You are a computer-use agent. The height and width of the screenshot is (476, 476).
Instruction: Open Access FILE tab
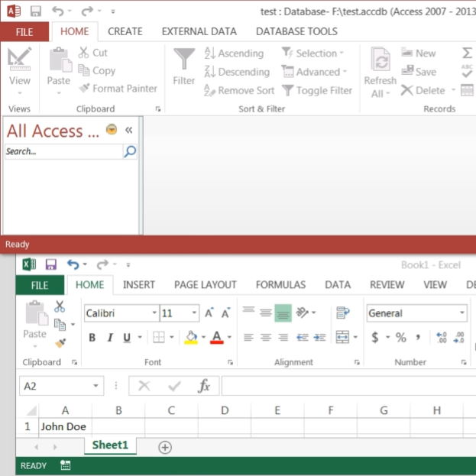pos(24,31)
